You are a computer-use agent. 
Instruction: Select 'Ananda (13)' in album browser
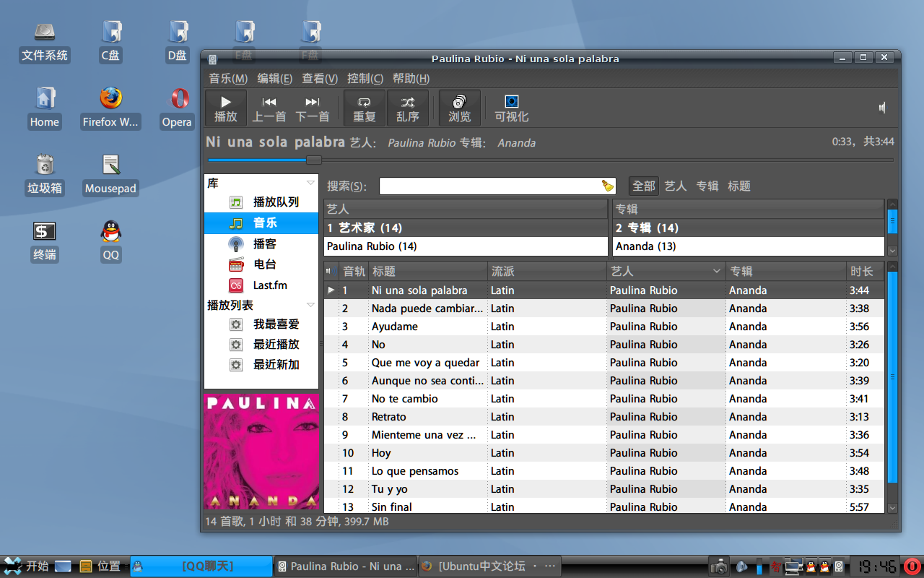[x=749, y=246]
